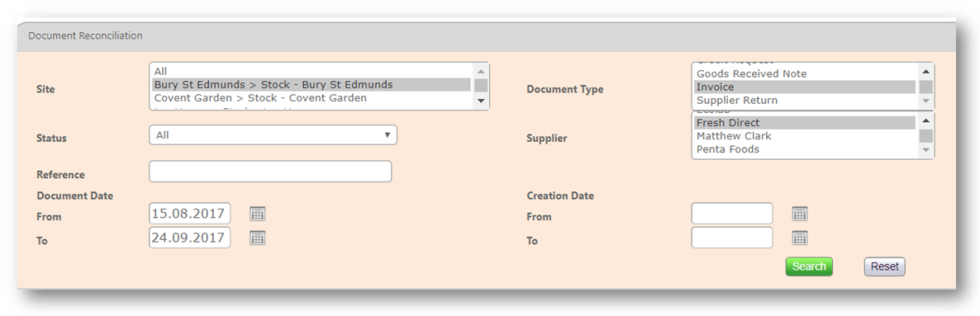This screenshot has height=316, width=980.
Task: Click the Site list scroll-down arrow
Action: click(481, 100)
